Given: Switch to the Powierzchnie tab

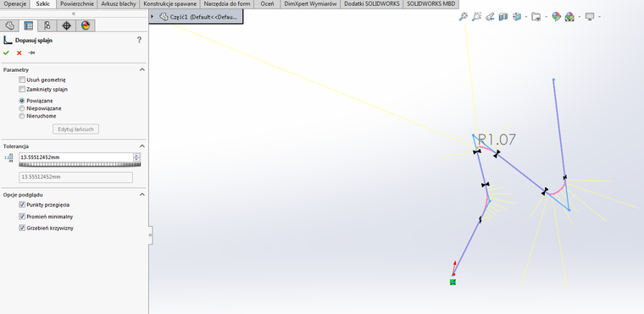Looking at the screenshot, I should pos(77,4).
